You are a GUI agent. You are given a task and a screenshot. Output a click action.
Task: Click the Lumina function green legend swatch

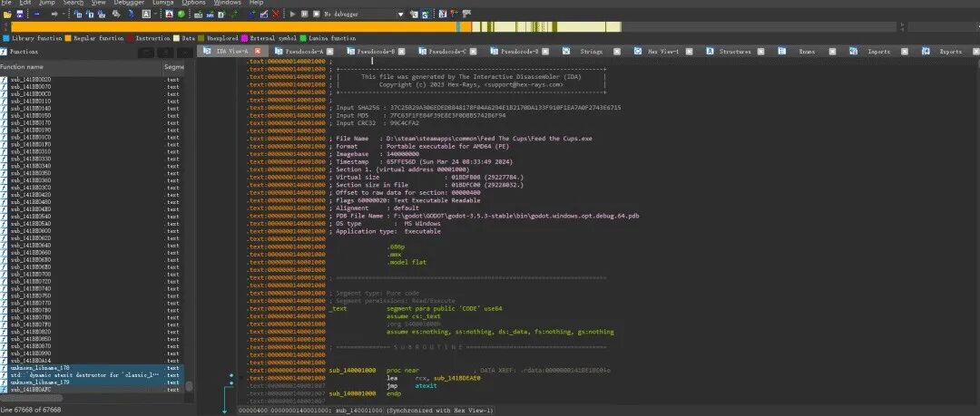(303, 38)
